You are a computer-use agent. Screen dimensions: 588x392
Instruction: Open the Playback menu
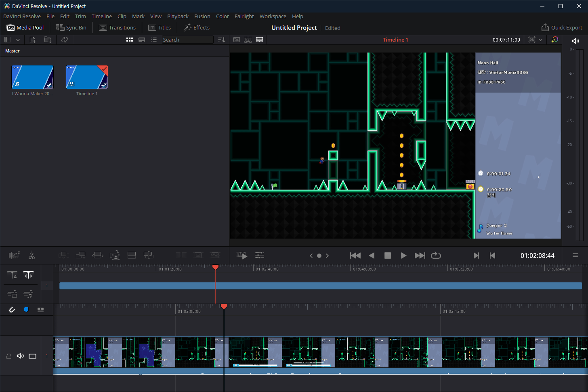pos(178,16)
